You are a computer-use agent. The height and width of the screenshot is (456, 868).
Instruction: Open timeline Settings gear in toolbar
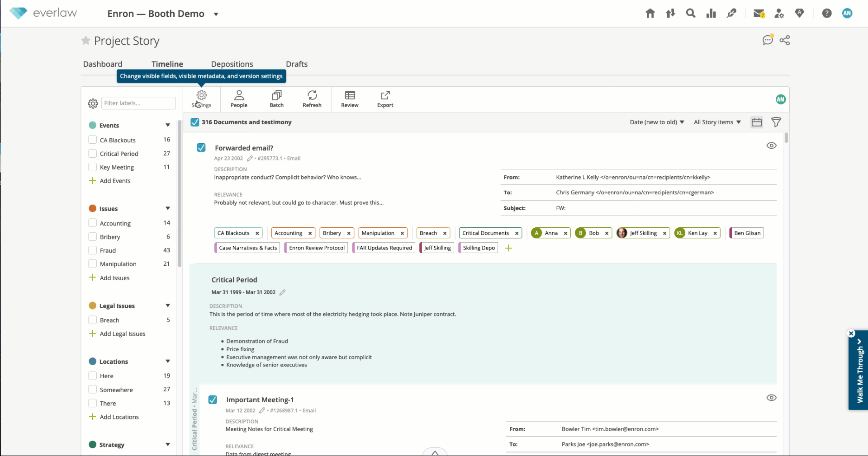(201, 99)
